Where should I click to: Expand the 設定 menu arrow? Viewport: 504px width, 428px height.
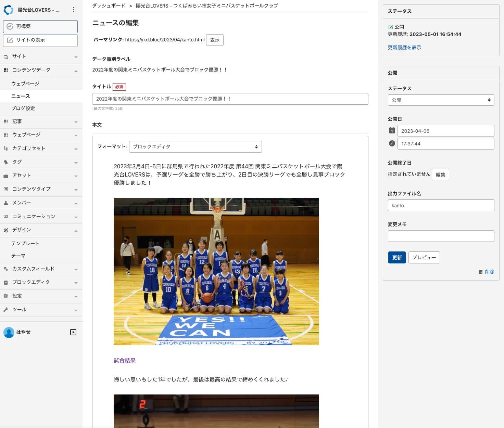[76, 297]
